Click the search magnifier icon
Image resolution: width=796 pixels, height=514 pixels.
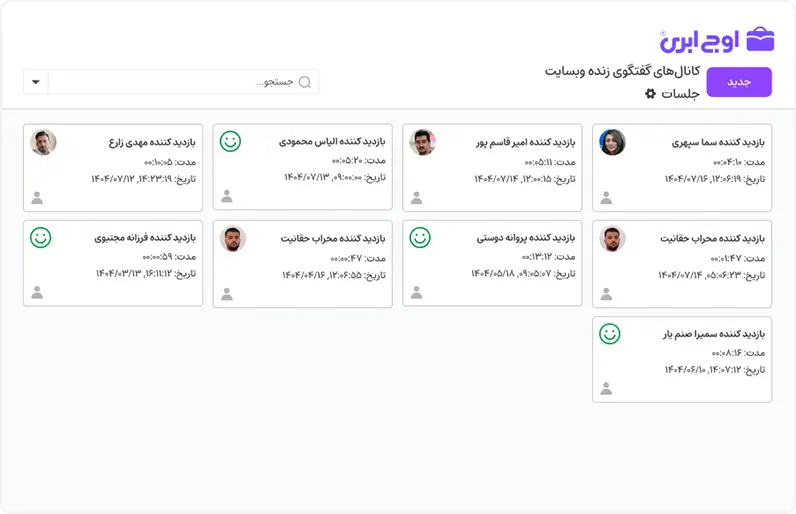tap(305, 82)
